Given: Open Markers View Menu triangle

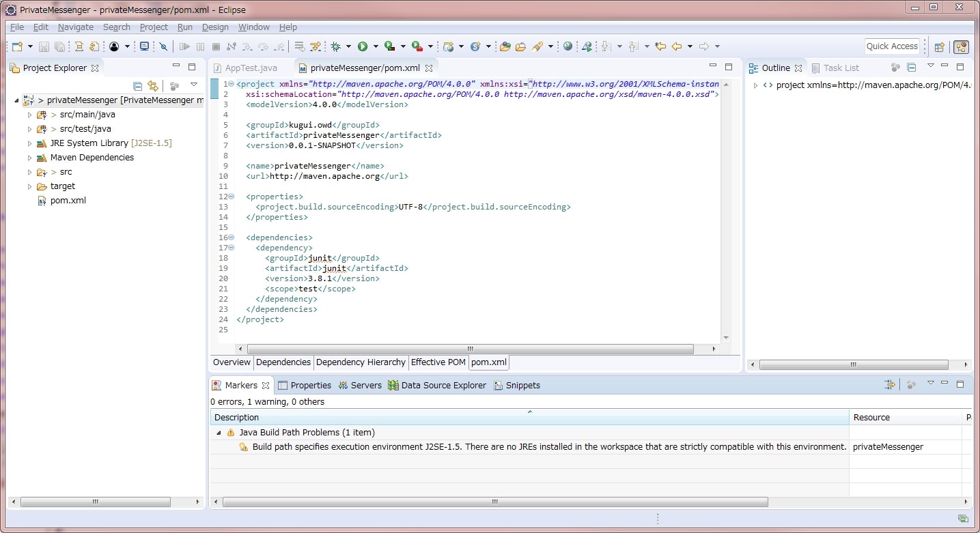Looking at the screenshot, I should pos(930,384).
